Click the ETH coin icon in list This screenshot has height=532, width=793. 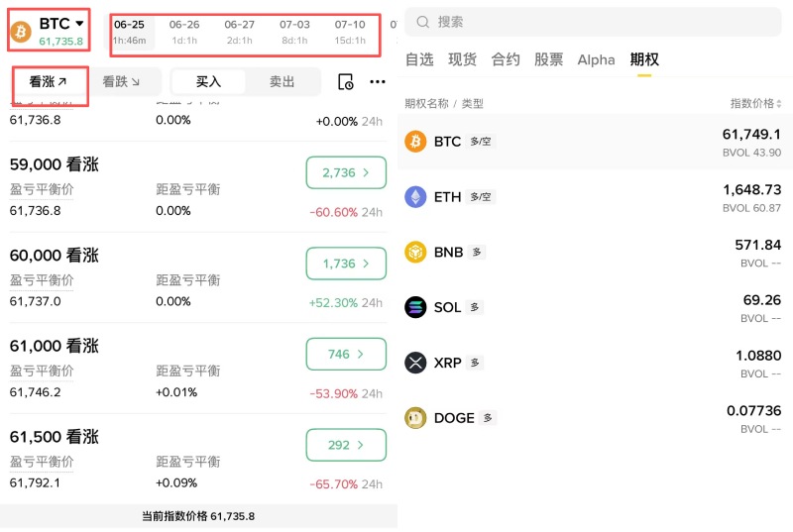click(x=415, y=196)
